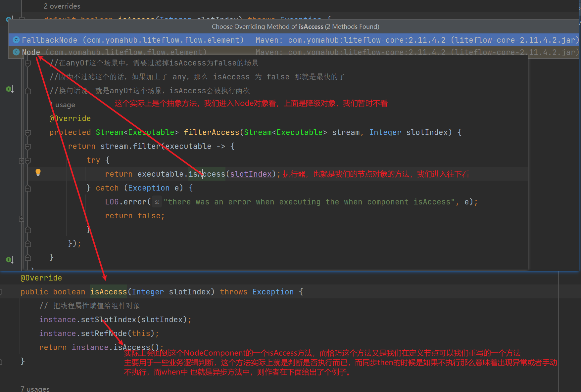
Task: Select FallbackNode in the Choose Overriding Method popup
Action: (132, 40)
